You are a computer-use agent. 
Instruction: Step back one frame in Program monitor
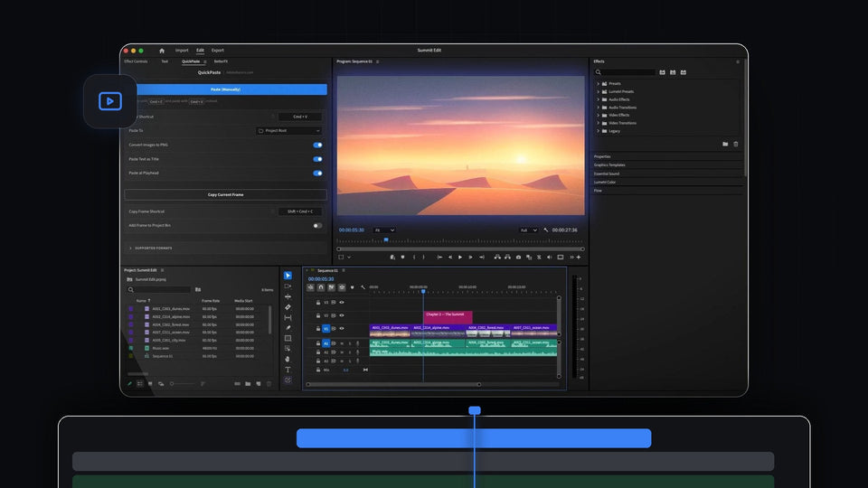(x=450, y=258)
